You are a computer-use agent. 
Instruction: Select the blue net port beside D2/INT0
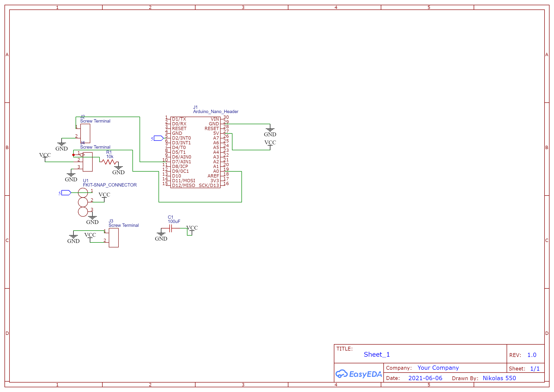[x=159, y=138]
